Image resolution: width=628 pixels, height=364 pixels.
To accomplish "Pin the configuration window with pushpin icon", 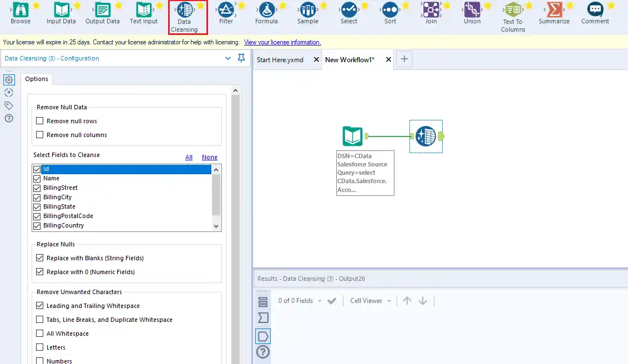I will [241, 58].
